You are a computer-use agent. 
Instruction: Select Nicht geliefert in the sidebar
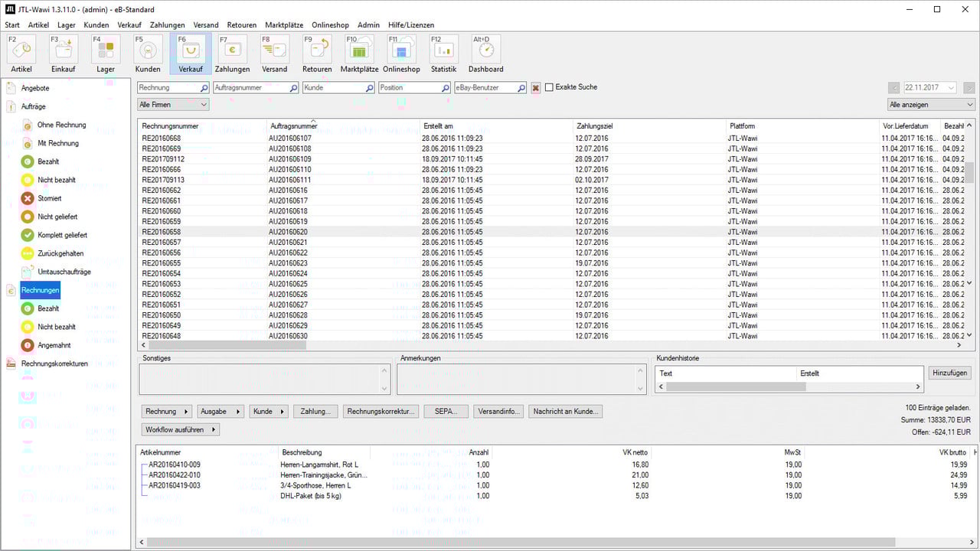click(57, 217)
